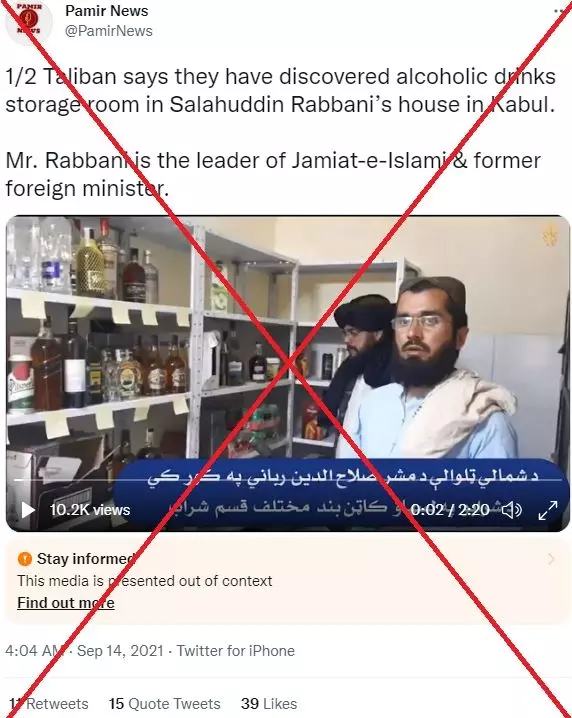Click the 10.2K views counter
Viewport: 572px width, 718px height.
click(x=90, y=510)
